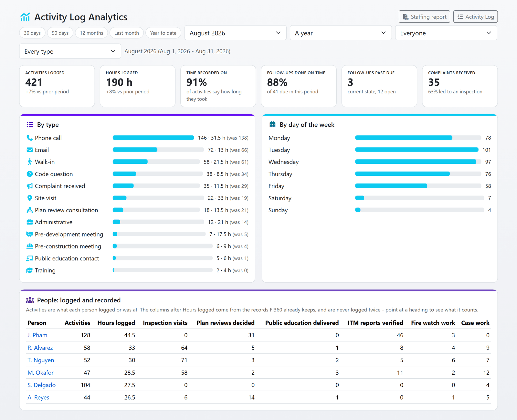Click the Site visit map pin icon
517x420 pixels.
pyautogui.click(x=29, y=198)
